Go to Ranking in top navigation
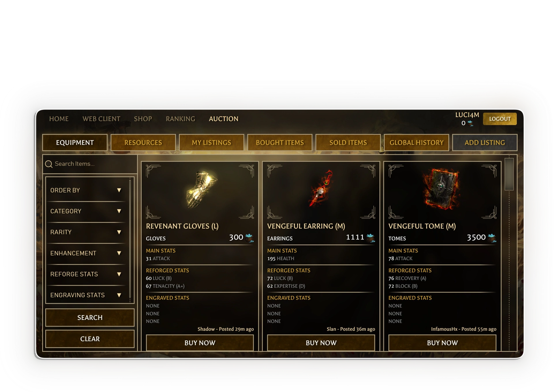Image resolution: width=554 pixels, height=392 pixels. point(180,119)
